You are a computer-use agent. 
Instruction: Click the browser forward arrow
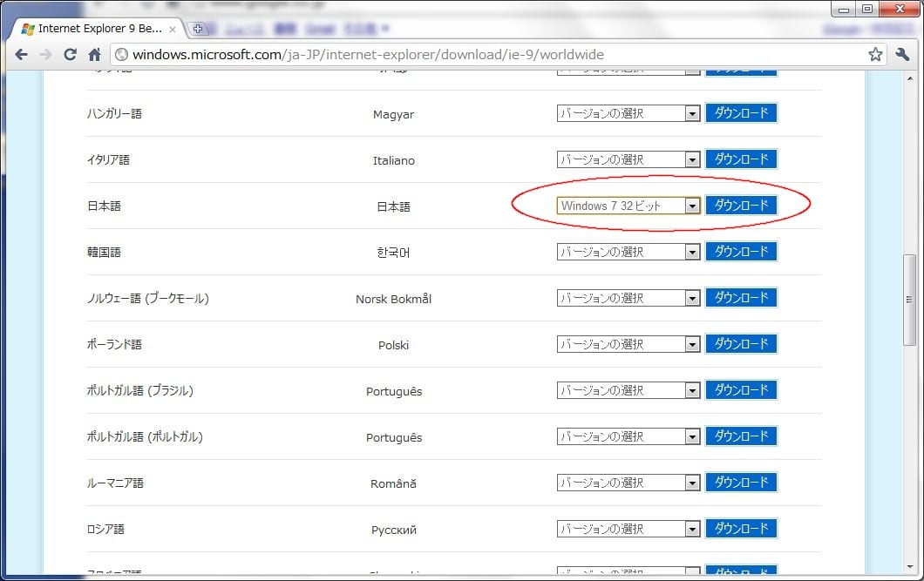tap(45, 55)
